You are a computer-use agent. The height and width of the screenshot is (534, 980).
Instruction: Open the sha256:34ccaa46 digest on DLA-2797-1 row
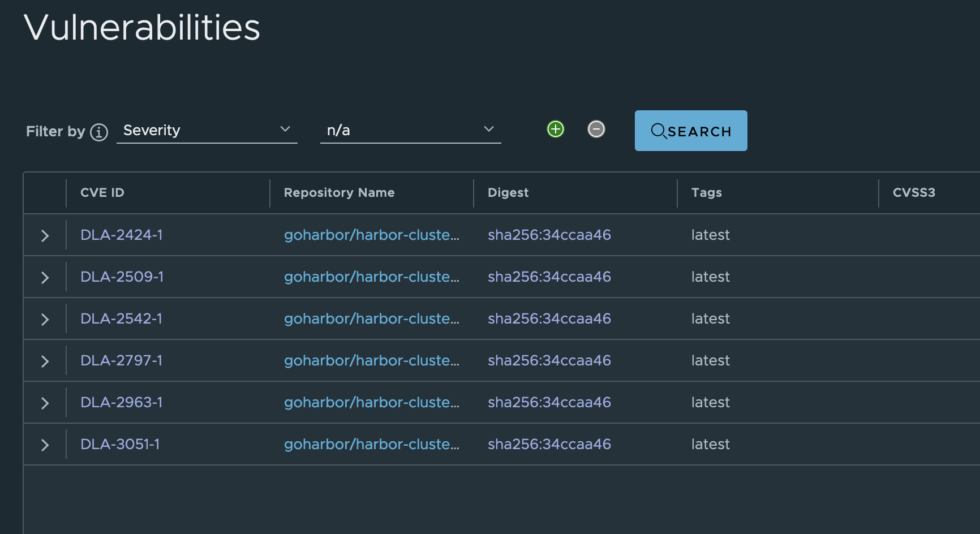pos(549,360)
